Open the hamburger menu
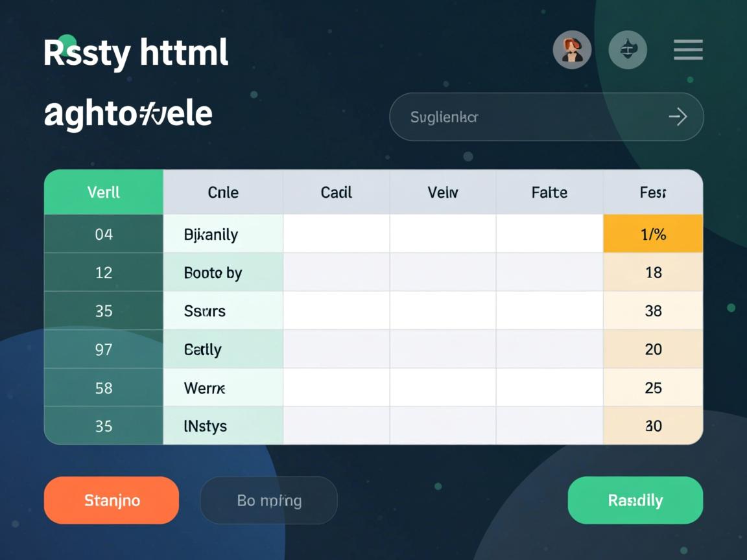This screenshot has width=747, height=560. 688,50
